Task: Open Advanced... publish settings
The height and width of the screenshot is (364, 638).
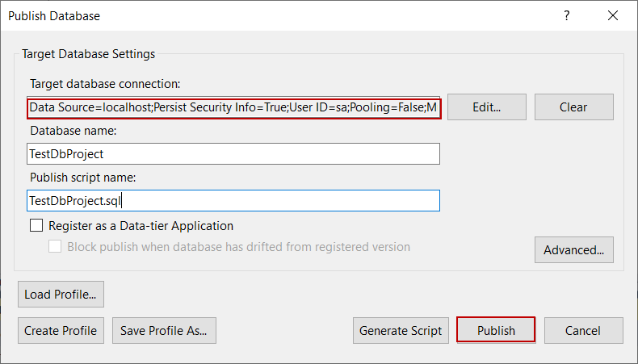Action: point(573,250)
